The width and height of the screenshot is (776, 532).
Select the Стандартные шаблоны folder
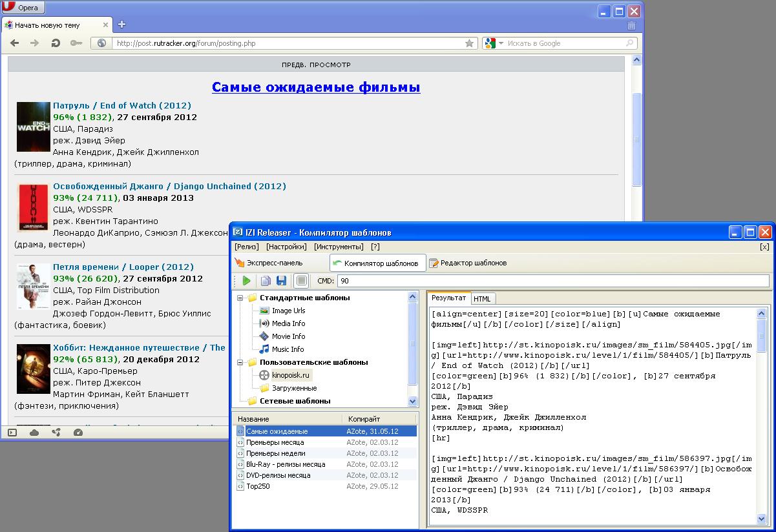pyautogui.click(x=305, y=298)
